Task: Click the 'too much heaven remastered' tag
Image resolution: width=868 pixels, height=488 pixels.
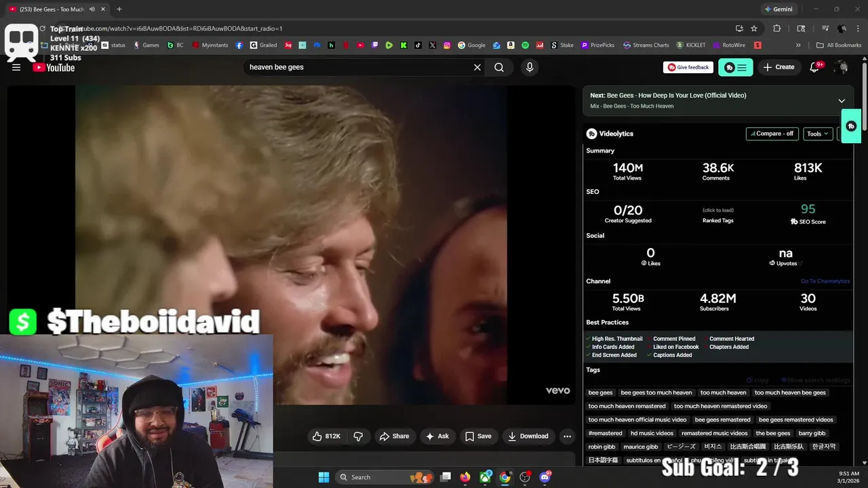Action: (x=627, y=406)
